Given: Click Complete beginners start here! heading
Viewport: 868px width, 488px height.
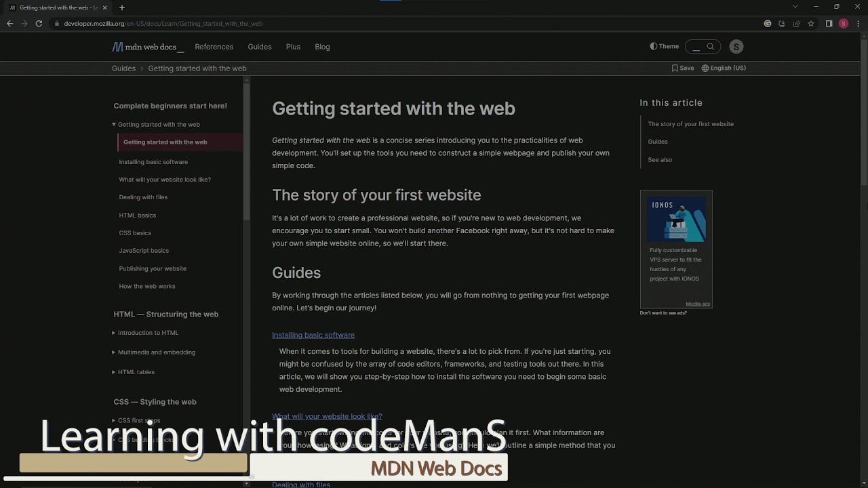Looking at the screenshot, I should [x=170, y=106].
